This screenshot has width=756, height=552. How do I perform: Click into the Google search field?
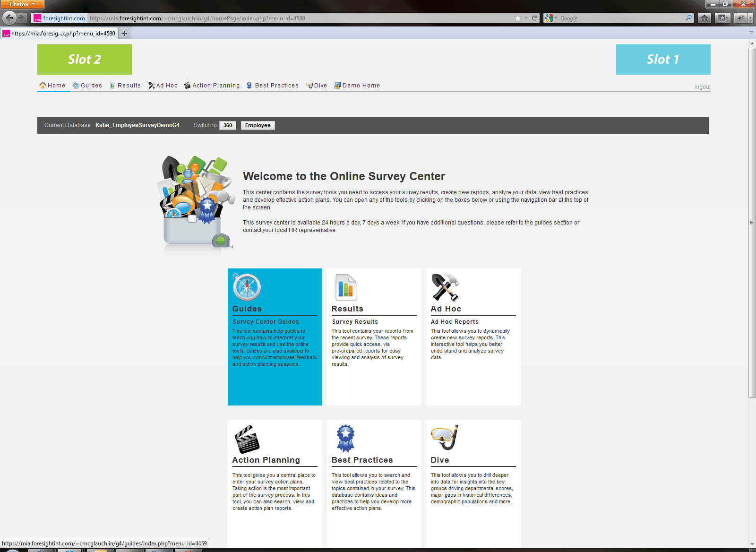[621, 18]
